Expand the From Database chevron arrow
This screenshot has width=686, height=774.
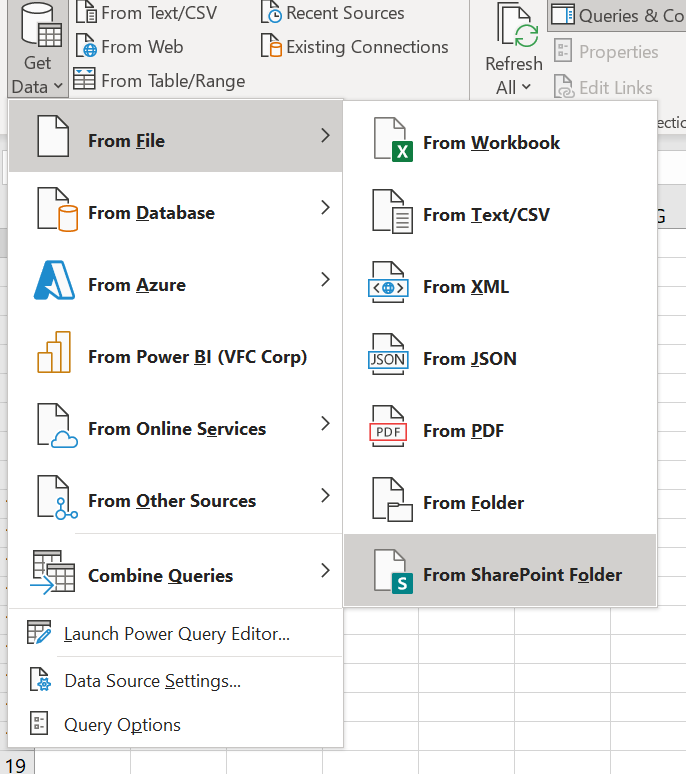(325, 207)
